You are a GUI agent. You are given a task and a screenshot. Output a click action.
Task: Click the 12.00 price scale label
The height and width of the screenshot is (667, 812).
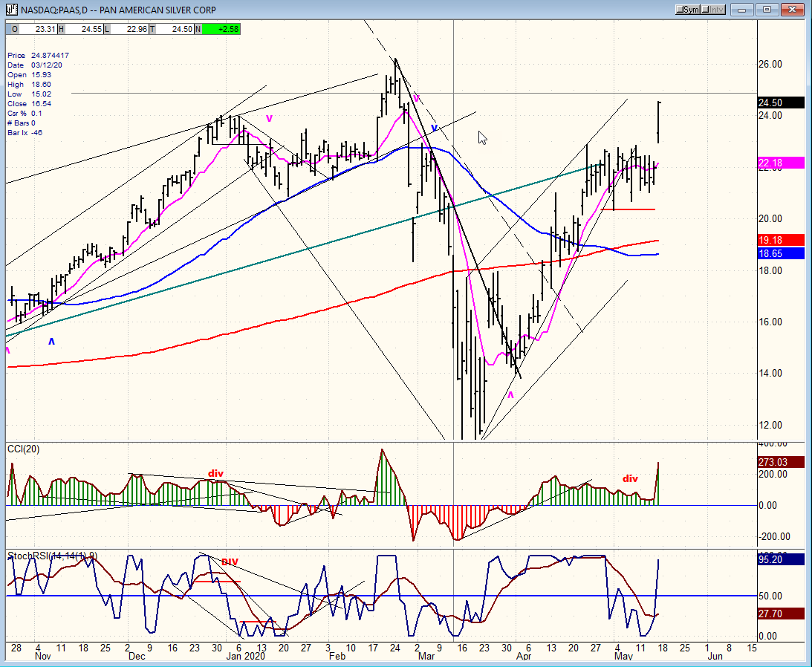tap(770, 425)
